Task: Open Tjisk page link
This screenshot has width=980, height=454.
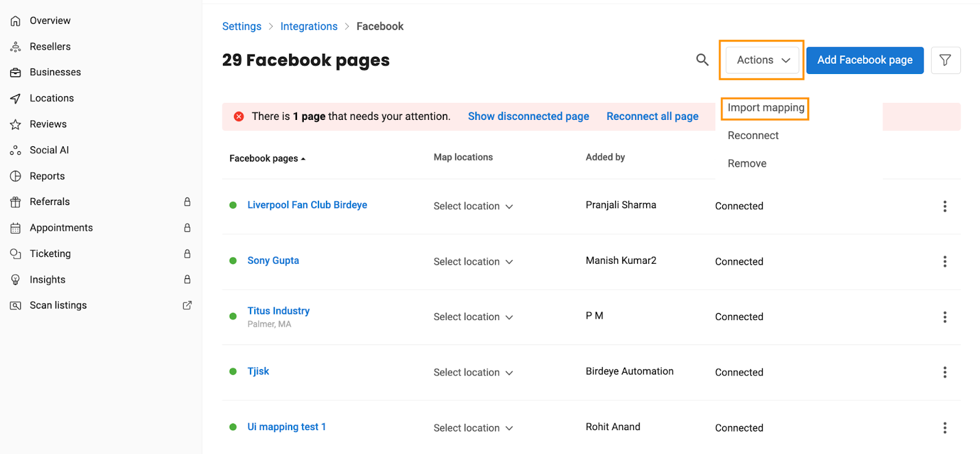Action: tap(258, 371)
